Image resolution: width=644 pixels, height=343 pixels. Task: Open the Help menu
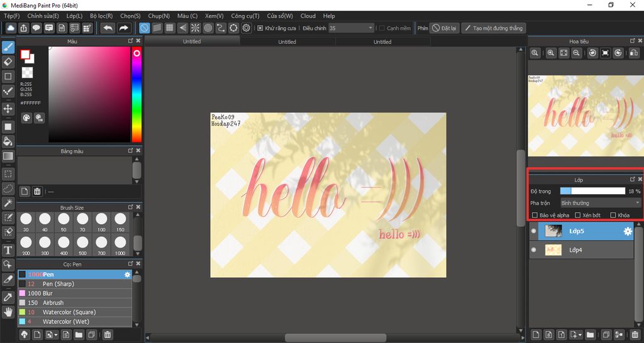click(x=329, y=16)
